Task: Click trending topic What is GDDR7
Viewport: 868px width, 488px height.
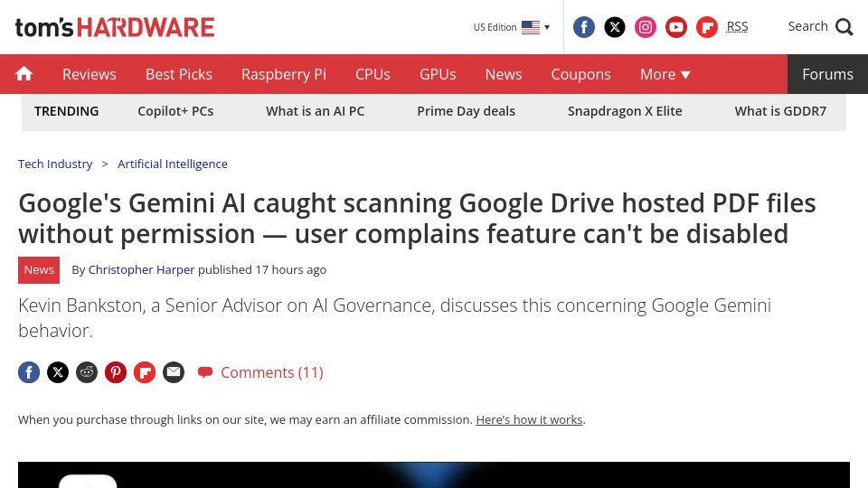Action: [780, 111]
